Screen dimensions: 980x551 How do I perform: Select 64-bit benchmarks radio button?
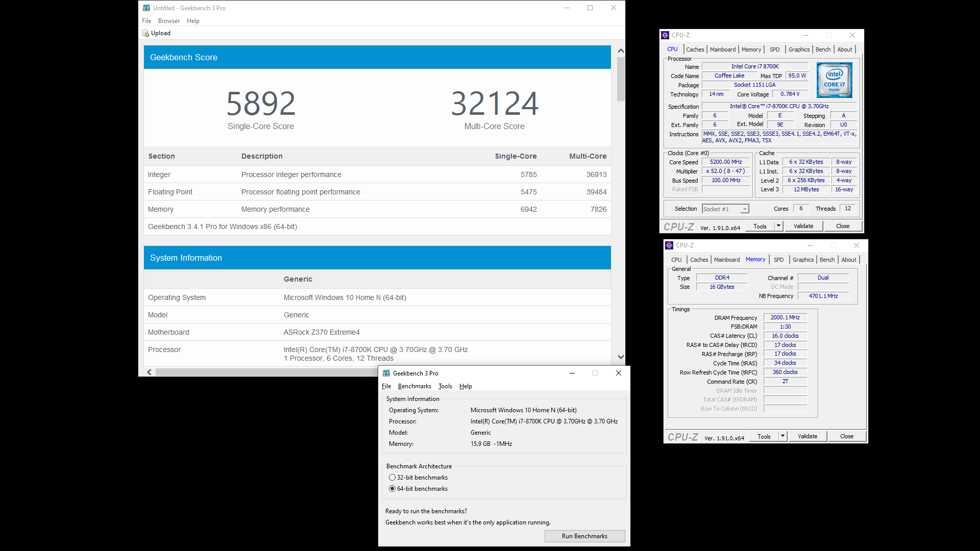[392, 489]
